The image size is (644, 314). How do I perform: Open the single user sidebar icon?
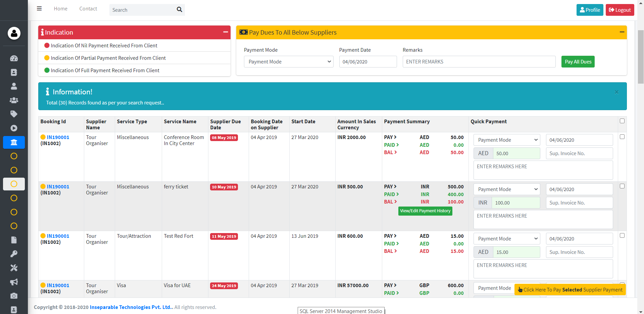coord(14,86)
